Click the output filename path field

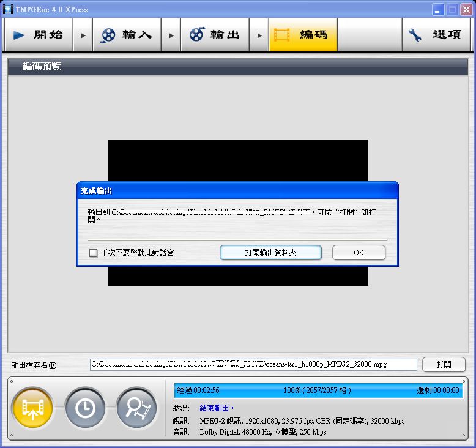click(x=253, y=365)
